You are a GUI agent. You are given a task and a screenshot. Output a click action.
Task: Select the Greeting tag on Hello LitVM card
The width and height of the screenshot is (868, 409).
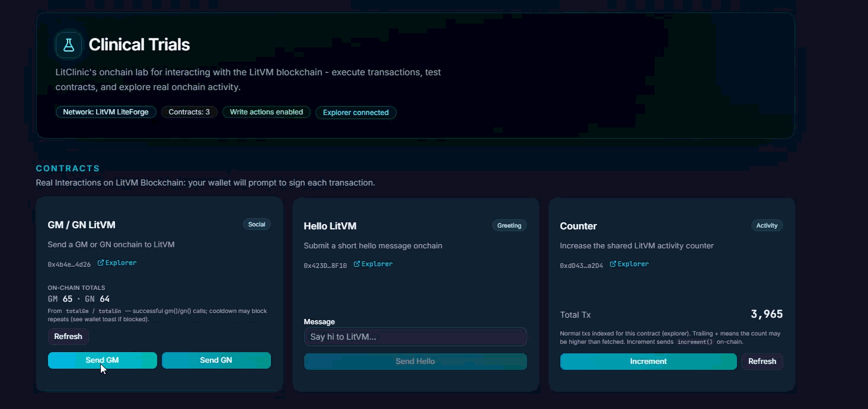[509, 225]
